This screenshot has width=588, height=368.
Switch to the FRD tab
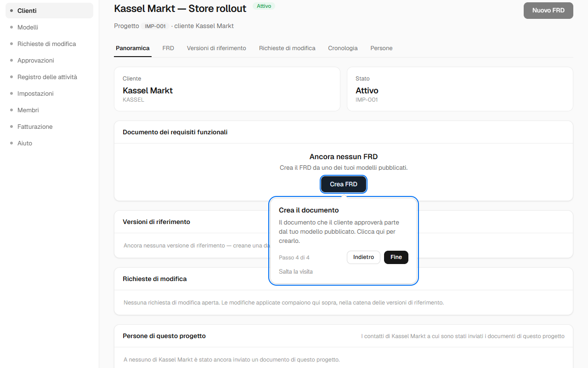tap(168, 48)
